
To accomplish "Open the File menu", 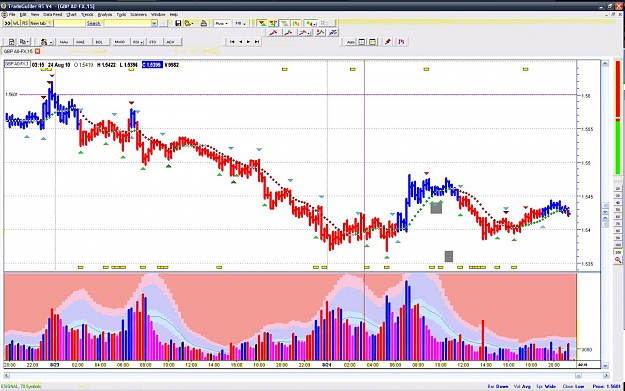I will pyautogui.click(x=12, y=14).
